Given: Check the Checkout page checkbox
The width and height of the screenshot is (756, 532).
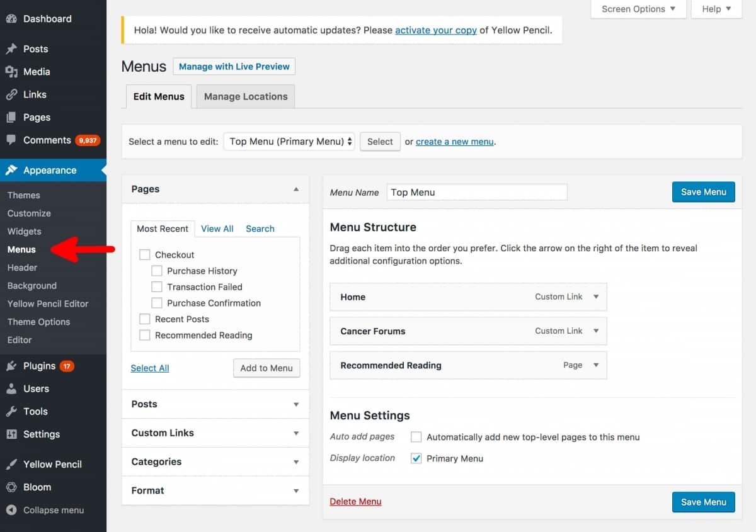Looking at the screenshot, I should pos(146,254).
